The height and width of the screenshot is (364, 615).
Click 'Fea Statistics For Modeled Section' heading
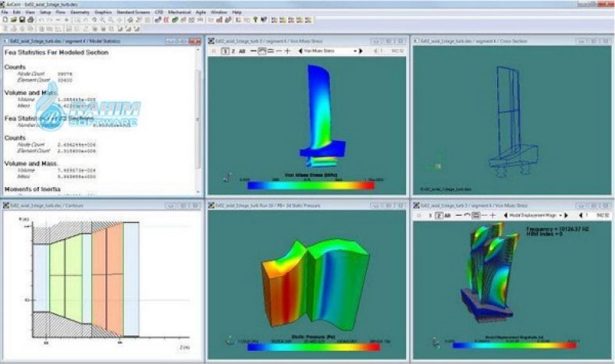tap(56, 52)
